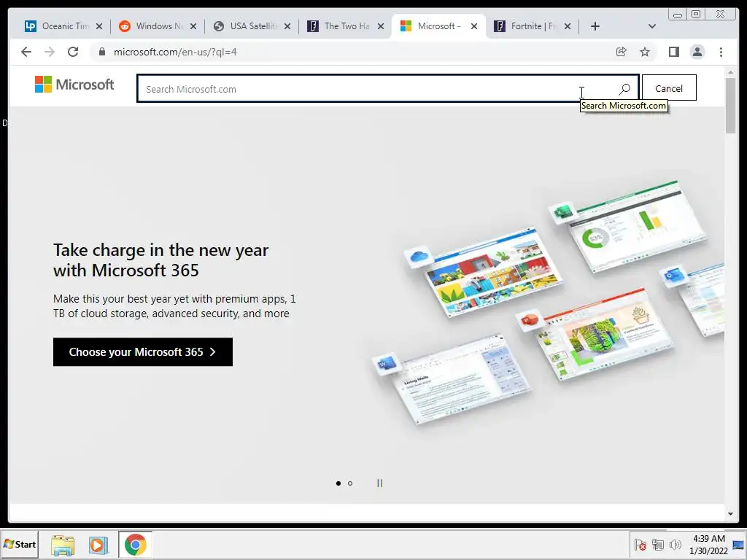Viewport: 747px width, 560px height.
Task: Click the page vertical scrollbar thumb
Action: pos(730,105)
